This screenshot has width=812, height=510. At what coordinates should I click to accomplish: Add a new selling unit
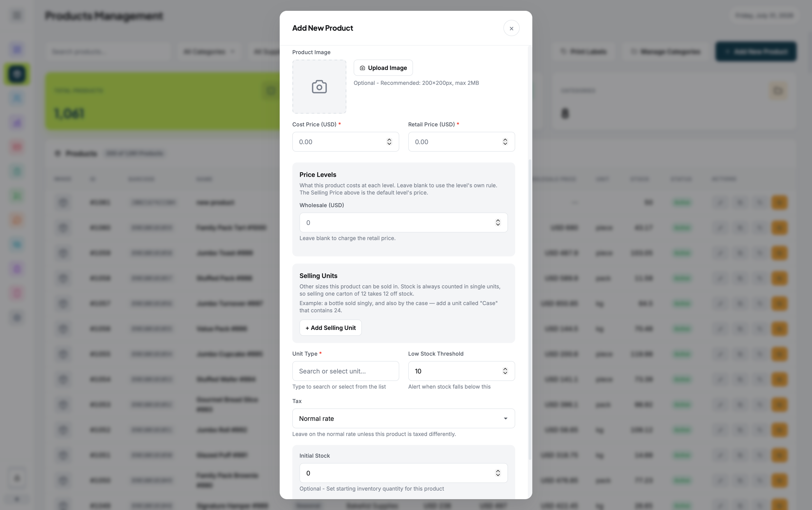(x=331, y=328)
